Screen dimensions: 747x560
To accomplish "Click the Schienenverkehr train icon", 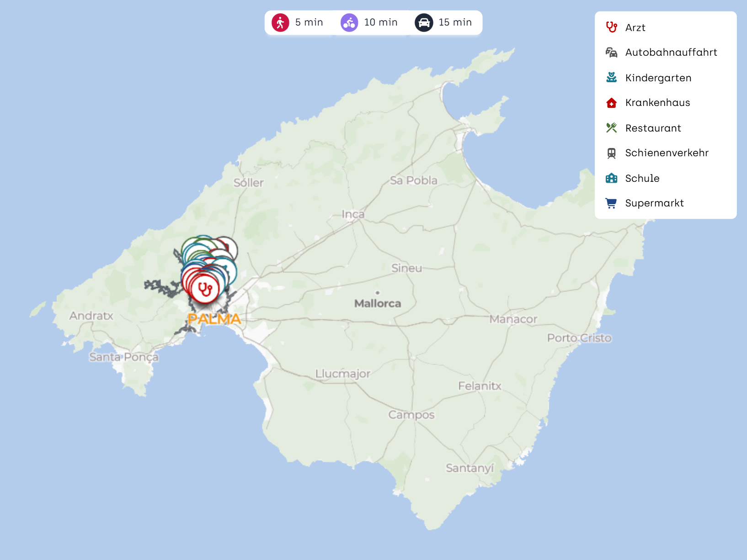I will coord(611,153).
